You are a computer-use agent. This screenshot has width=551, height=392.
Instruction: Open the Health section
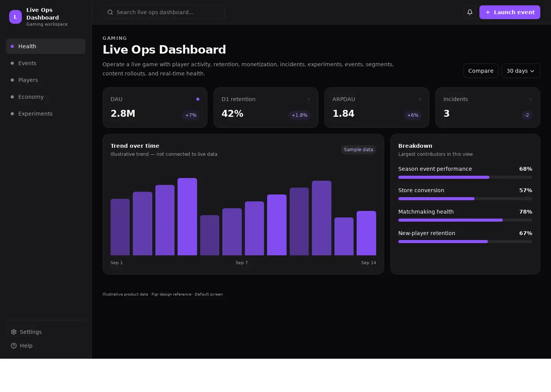coord(46,46)
